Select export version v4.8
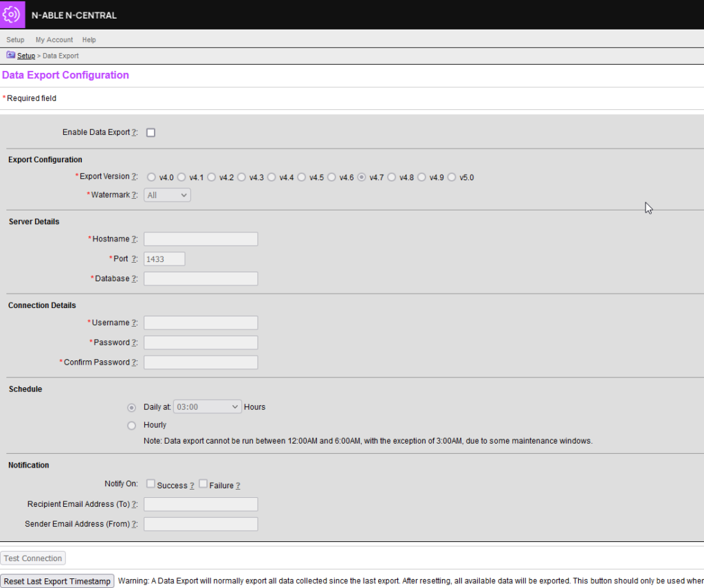704x588 pixels. pos(391,177)
